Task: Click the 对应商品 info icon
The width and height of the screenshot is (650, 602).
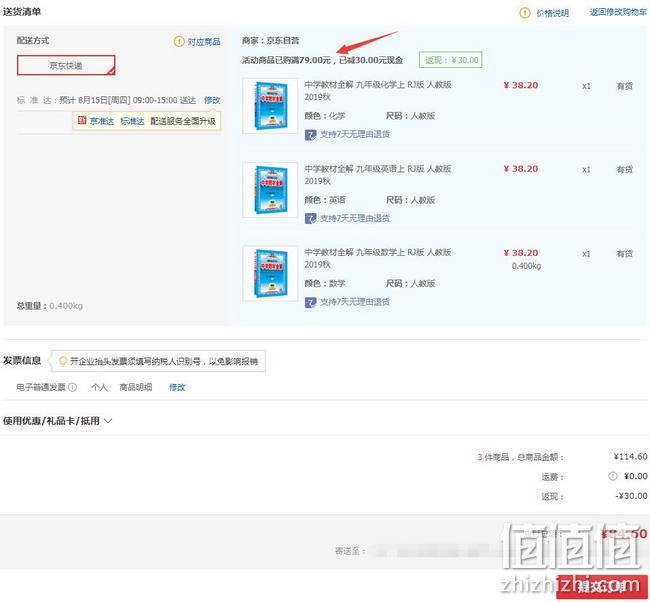Action: (x=179, y=41)
